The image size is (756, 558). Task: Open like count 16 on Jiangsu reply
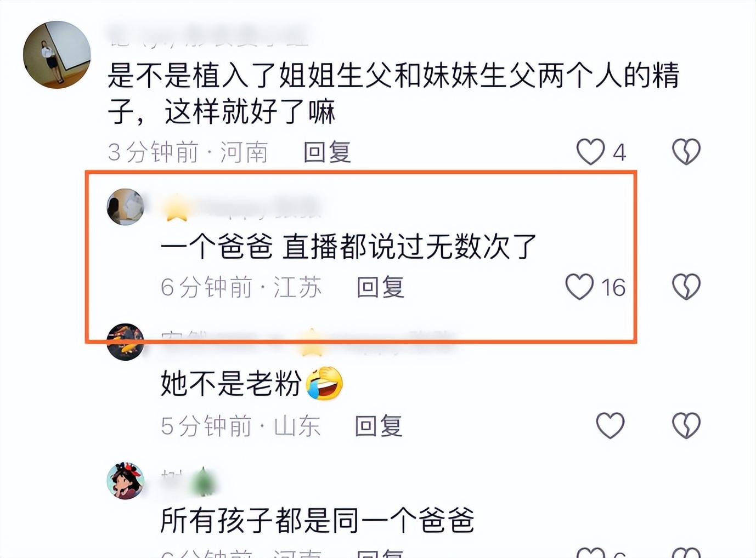pos(613,288)
